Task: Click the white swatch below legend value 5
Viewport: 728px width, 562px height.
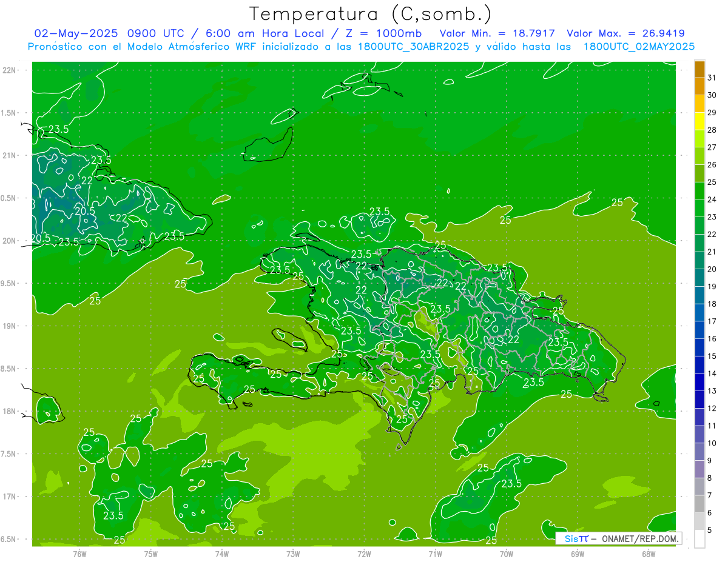Action: pos(699,539)
